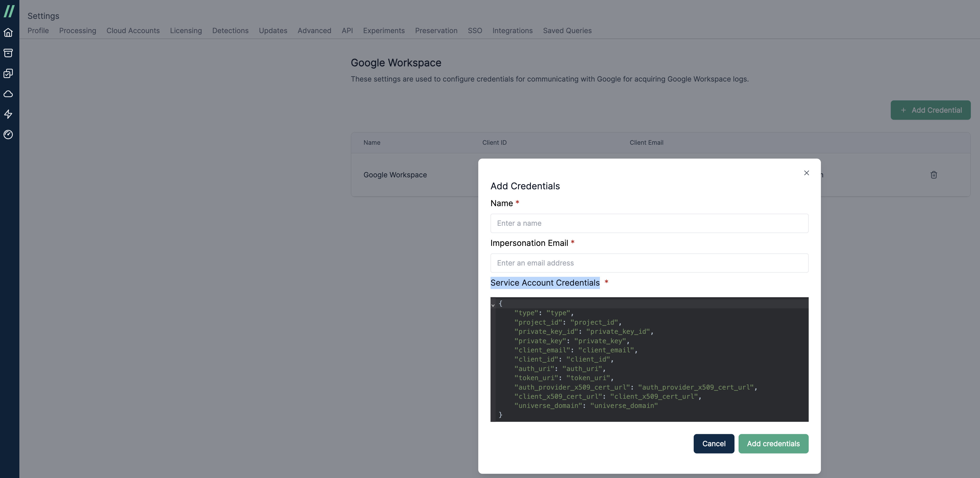
Task: Open the lightning bolt sidebar icon
Action: 8,114
